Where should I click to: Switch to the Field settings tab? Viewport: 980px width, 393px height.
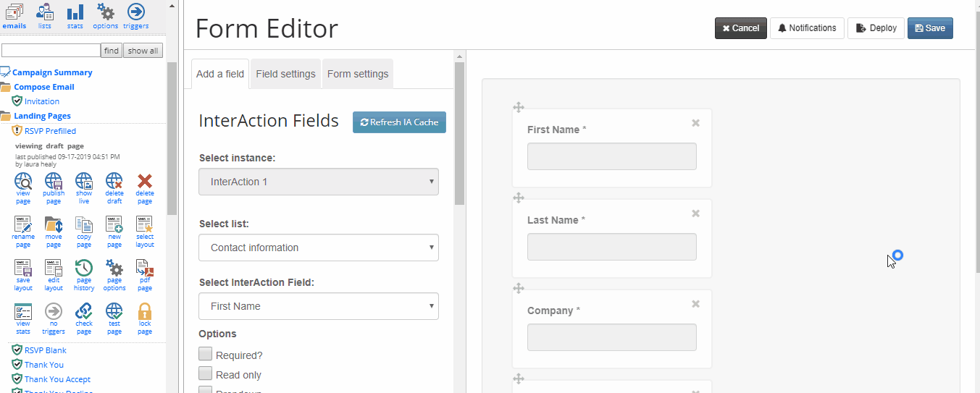coord(285,74)
